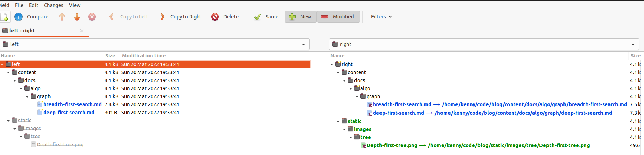Close the left : right tab
This screenshot has width=644, height=155.
tap(82, 31)
